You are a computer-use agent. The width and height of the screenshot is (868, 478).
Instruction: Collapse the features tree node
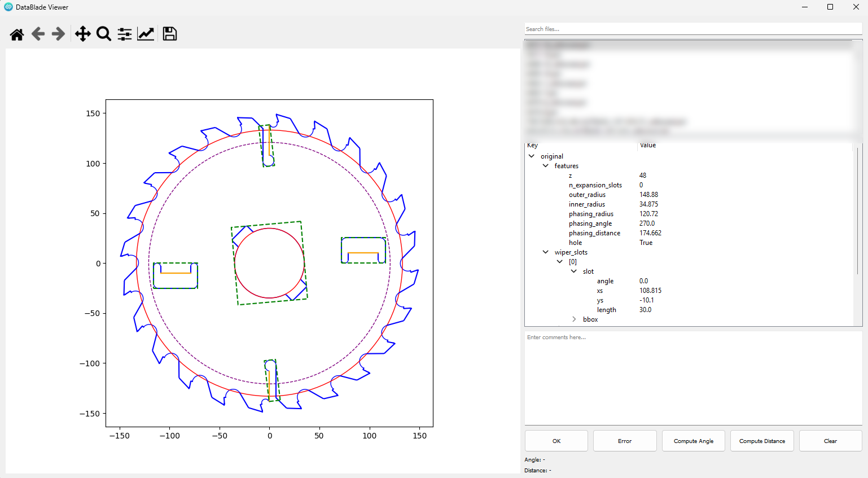[x=546, y=166]
